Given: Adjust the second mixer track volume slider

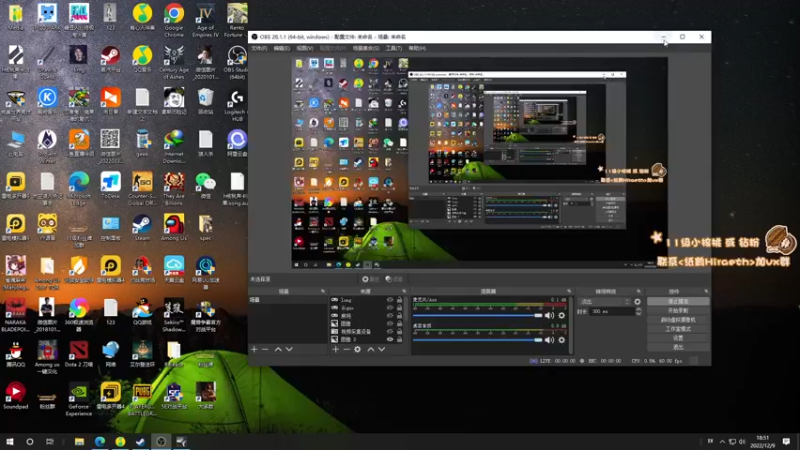Looking at the screenshot, I should (x=478, y=340).
